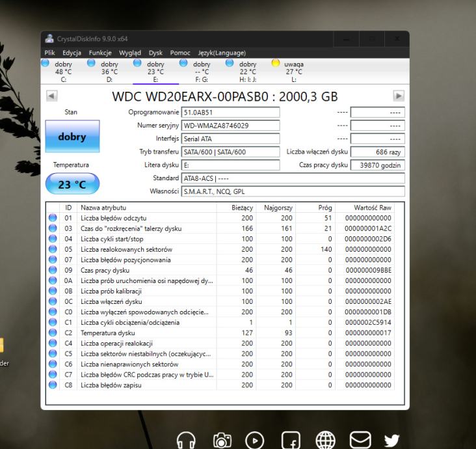Click the headphones icon on desktop bar
This screenshot has width=476, height=449.
(x=186, y=440)
